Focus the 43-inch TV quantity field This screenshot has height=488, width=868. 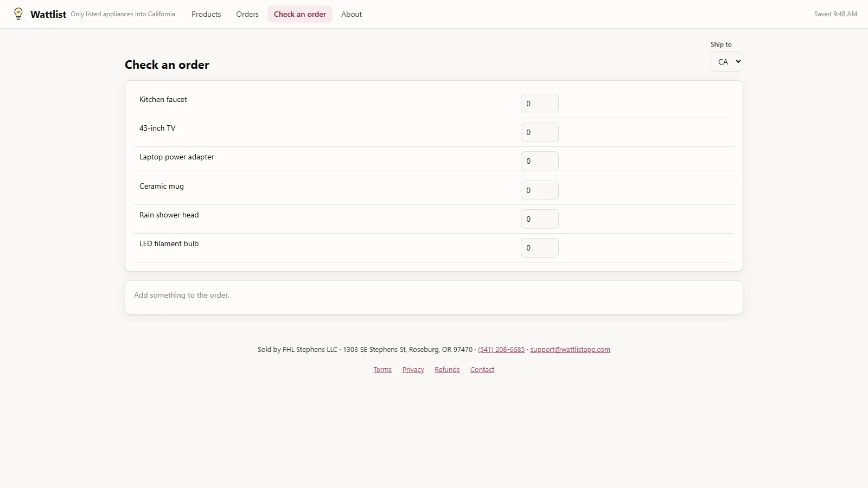pyautogui.click(x=540, y=132)
